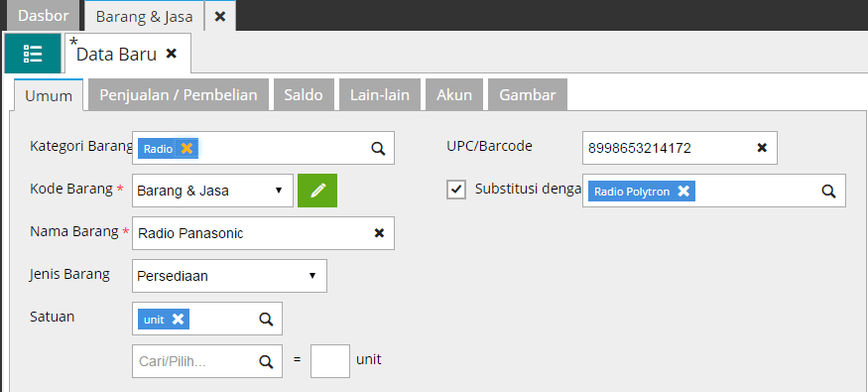
Task: Open the list view icon button
Action: coord(33,54)
